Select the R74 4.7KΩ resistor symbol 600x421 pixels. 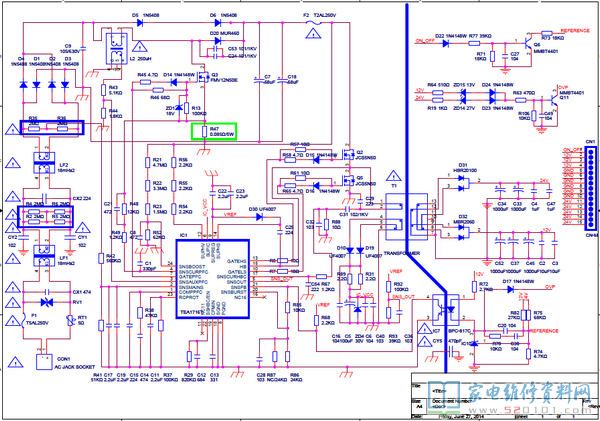tap(528, 354)
